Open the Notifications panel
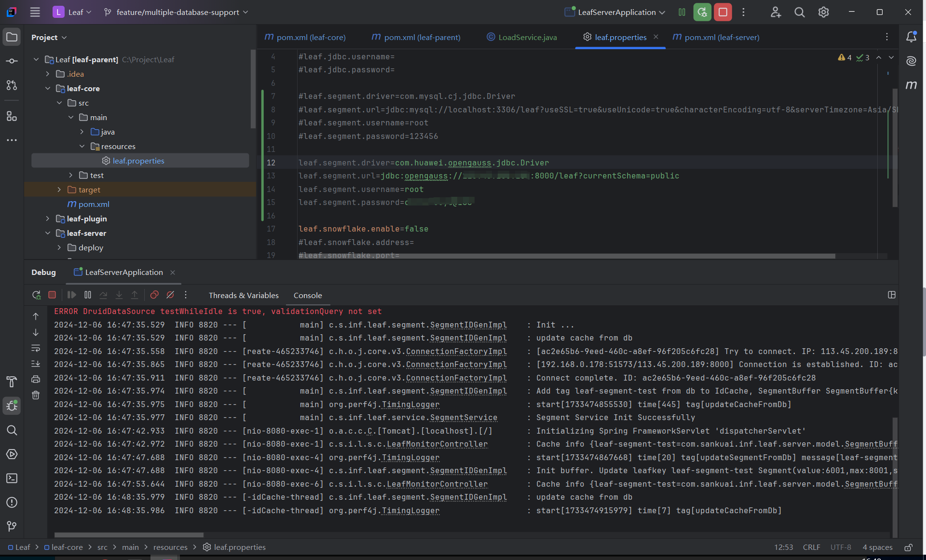 911,37
